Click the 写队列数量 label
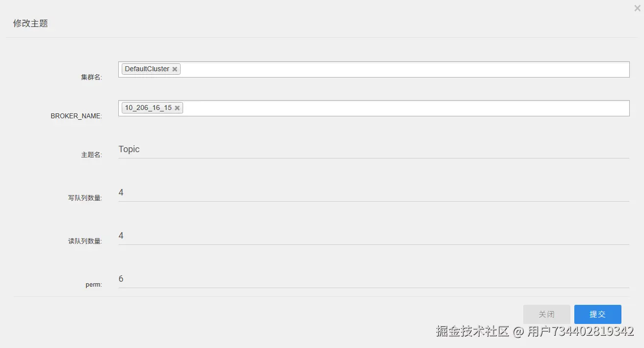Viewport: 644px width, 348px height. pyautogui.click(x=85, y=198)
